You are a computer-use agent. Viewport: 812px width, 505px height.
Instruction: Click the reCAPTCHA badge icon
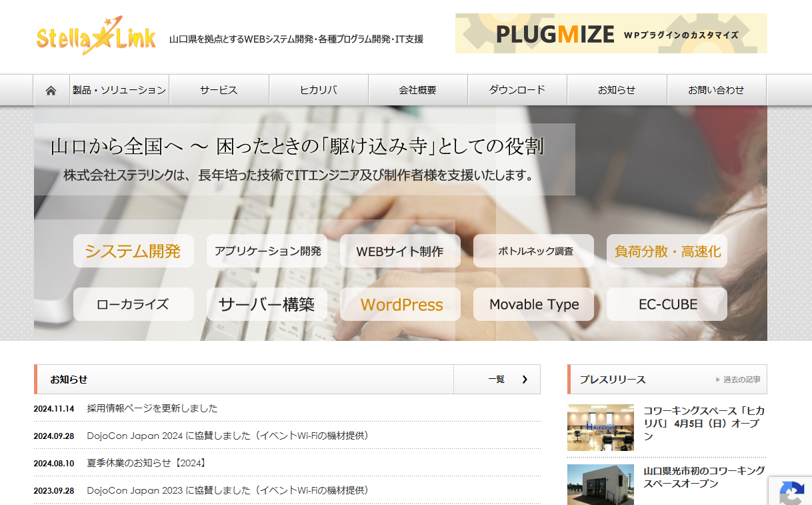point(791,493)
